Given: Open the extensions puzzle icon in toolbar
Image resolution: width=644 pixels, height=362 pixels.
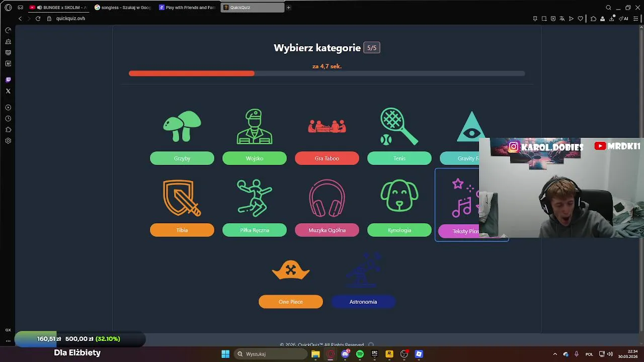Looking at the screenshot, I should 593,19.
